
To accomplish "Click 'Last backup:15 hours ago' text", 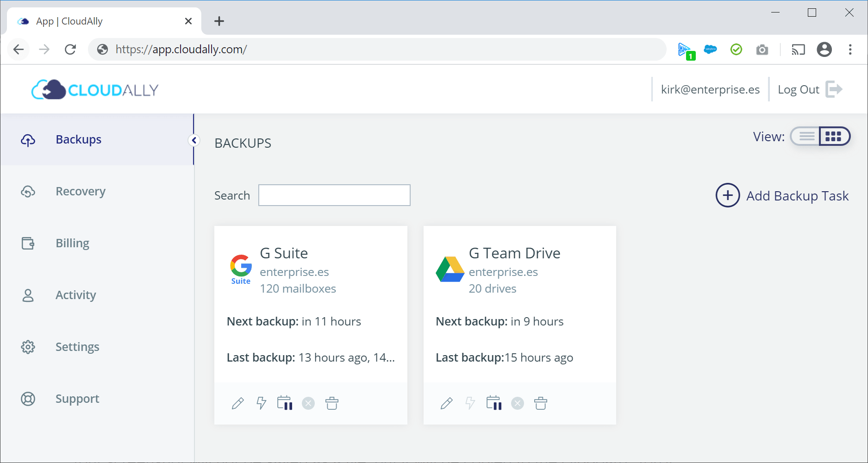I will click(x=505, y=357).
